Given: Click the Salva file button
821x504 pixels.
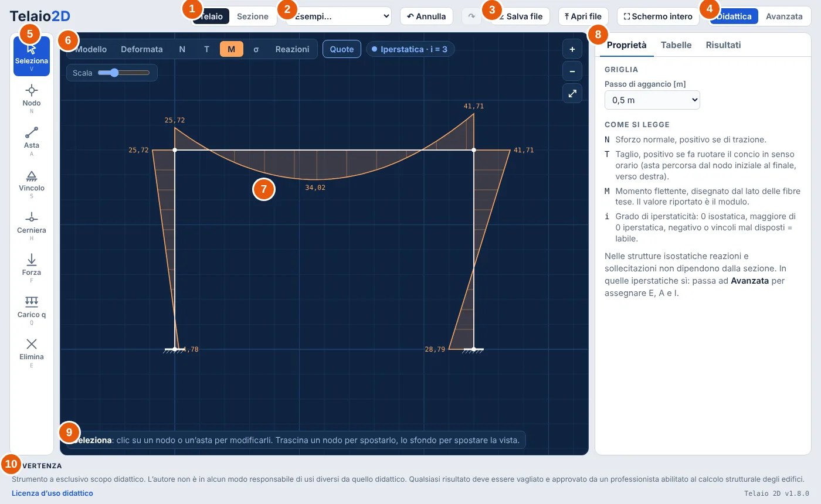Looking at the screenshot, I should point(520,16).
